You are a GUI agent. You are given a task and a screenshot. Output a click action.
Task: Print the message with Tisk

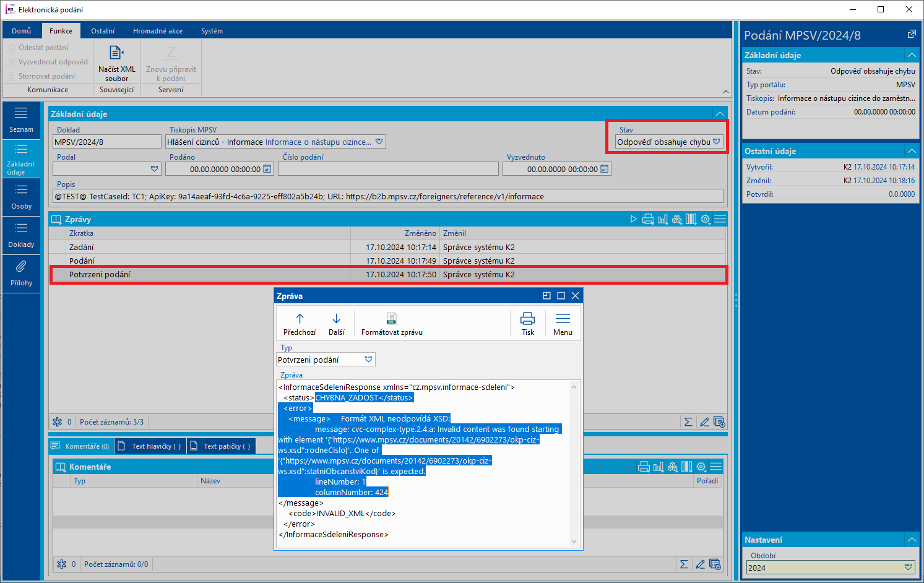[x=528, y=324]
